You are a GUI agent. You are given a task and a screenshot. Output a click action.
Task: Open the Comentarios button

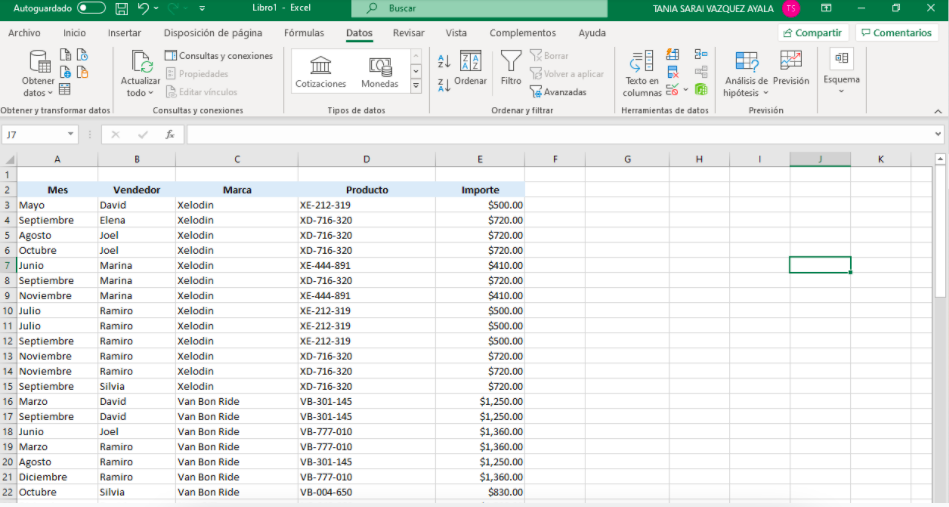point(896,33)
